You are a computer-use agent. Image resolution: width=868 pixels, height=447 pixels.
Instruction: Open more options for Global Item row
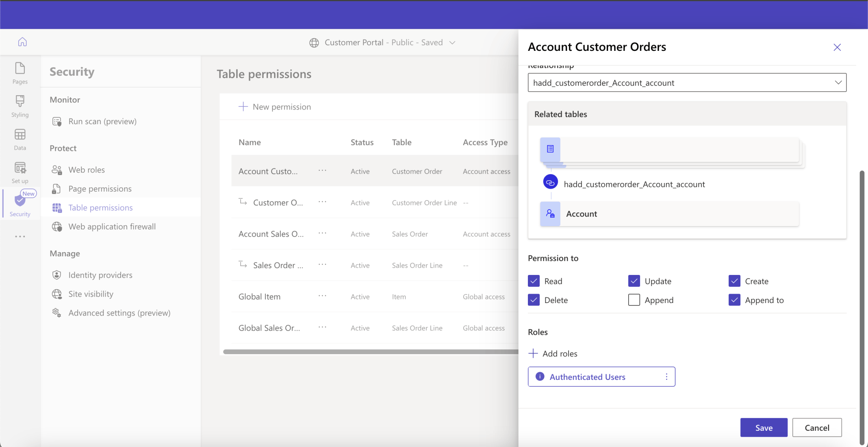(x=322, y=296)
